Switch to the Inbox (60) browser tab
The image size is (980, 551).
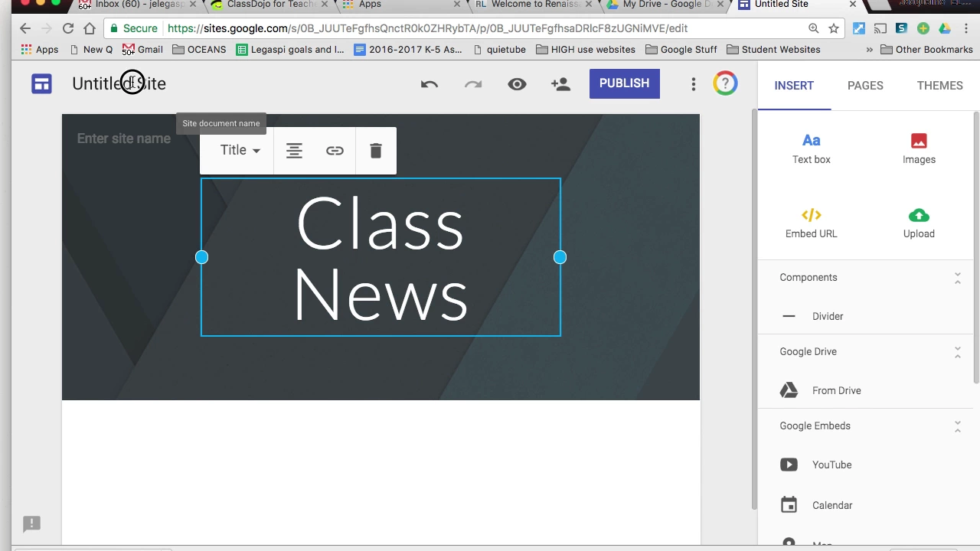136,5
